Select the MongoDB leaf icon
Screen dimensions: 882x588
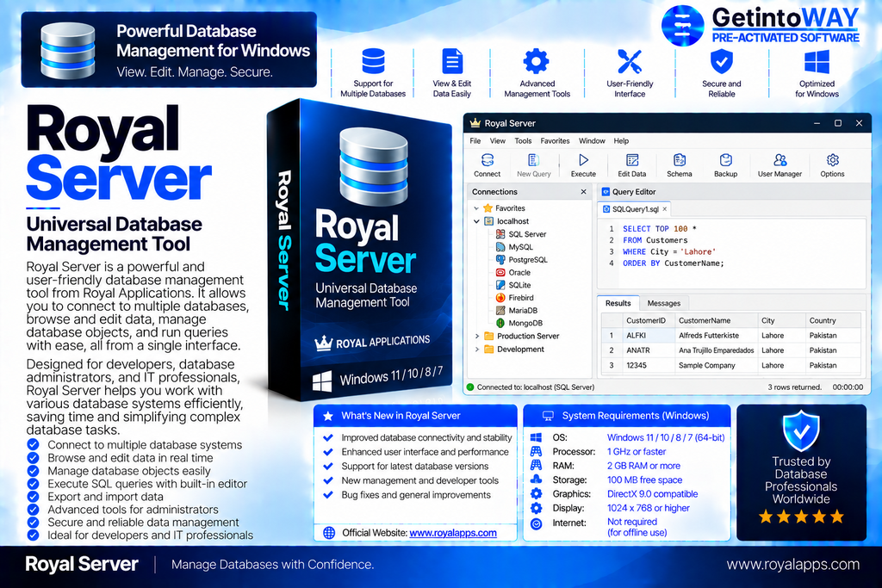[x=500, y=323]
